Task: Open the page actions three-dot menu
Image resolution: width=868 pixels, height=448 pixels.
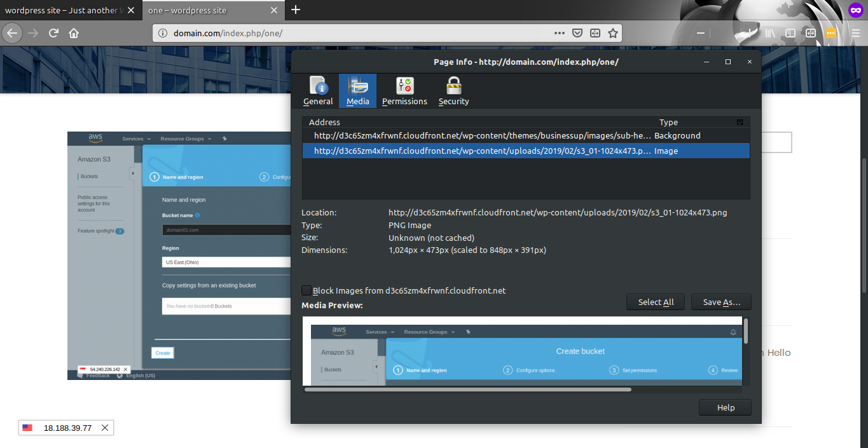Action: [x=560, y=33]
